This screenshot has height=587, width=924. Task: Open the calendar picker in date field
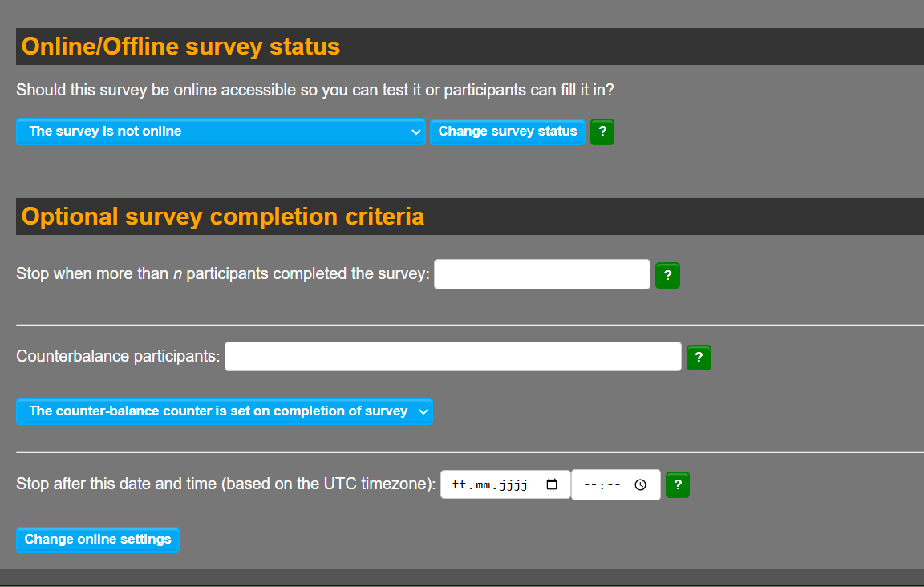552,484
